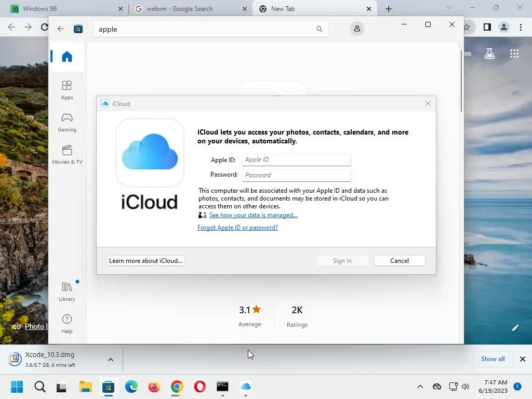Open Google Chrome from taskbar
The width and height of the screenshot is (532, 399).
[x=177, y=387]
